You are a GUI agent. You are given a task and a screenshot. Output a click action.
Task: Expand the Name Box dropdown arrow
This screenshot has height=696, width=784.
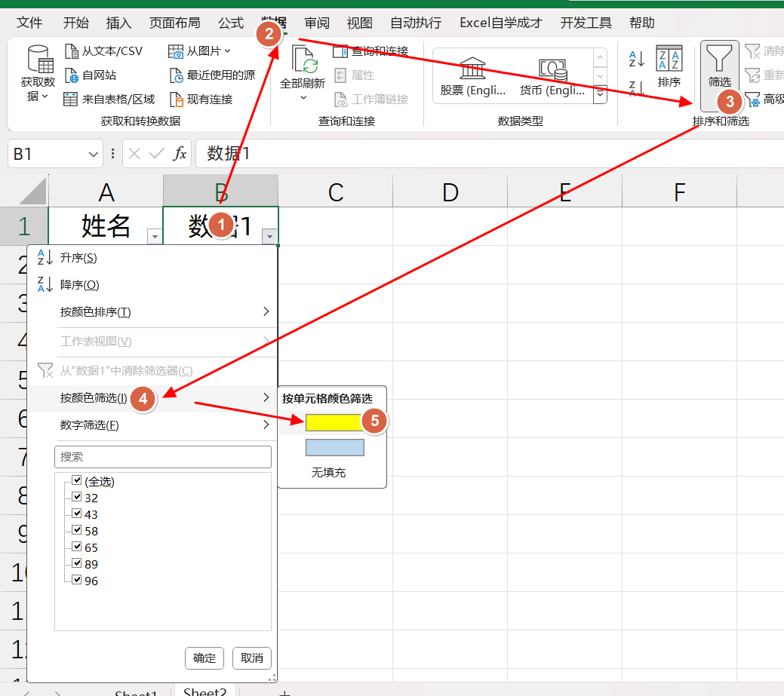[93, 154]
